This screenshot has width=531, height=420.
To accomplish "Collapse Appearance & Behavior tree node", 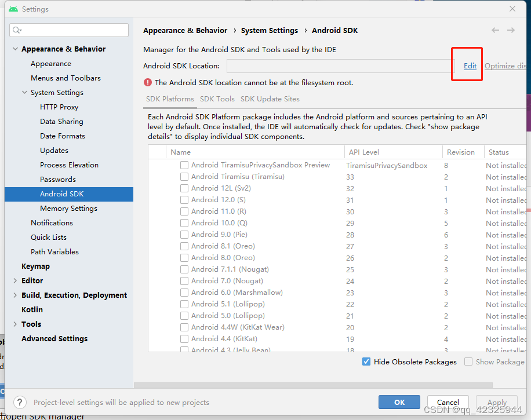I will coord(15,49).
